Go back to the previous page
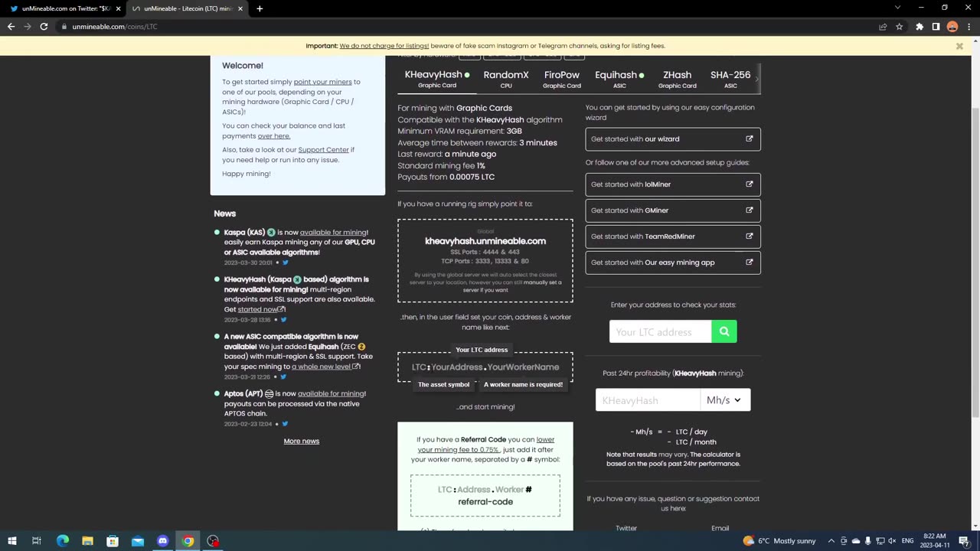The width and height of the screenshot is (980, 551). pyautogui.click(x=11, y=26)
